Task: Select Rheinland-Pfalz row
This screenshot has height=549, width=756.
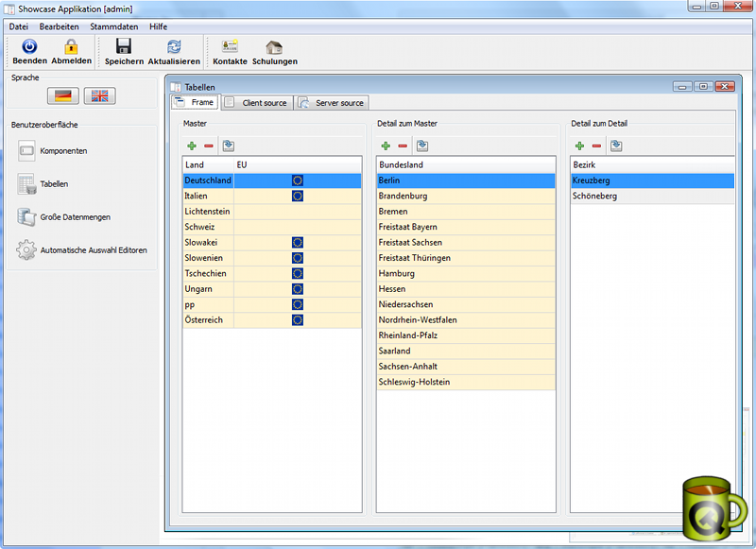Action: click(466, 335)
